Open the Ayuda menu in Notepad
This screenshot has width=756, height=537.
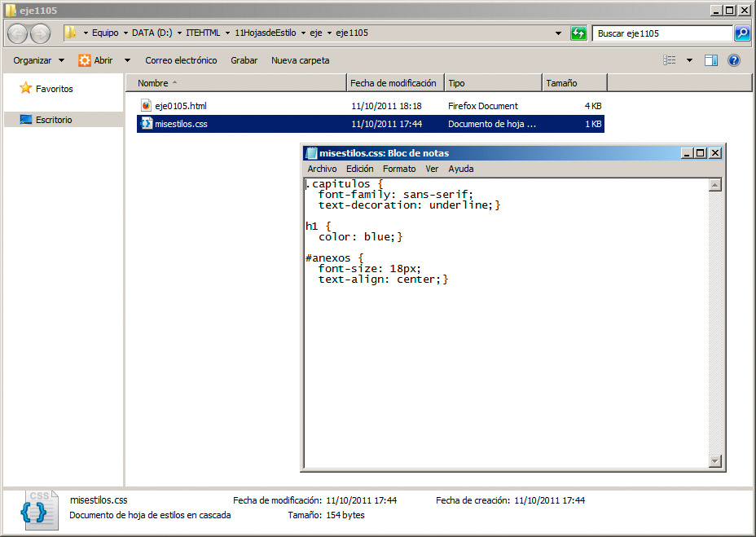click(x=461, y=169)
